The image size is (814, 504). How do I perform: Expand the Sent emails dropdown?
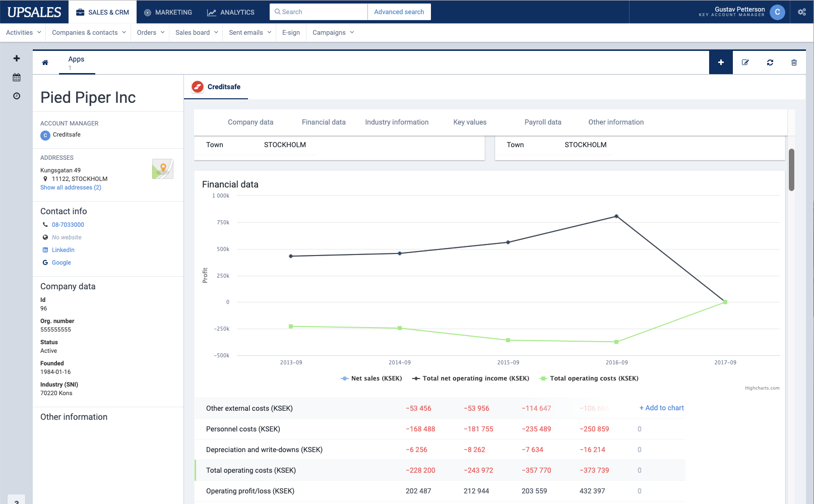pyautogui.click(x=250, y=33)
